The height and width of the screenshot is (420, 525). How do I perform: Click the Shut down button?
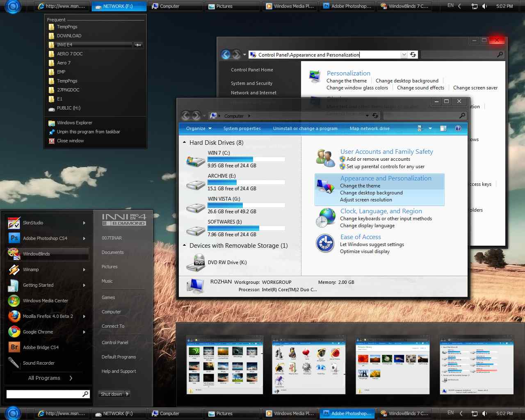111,394
